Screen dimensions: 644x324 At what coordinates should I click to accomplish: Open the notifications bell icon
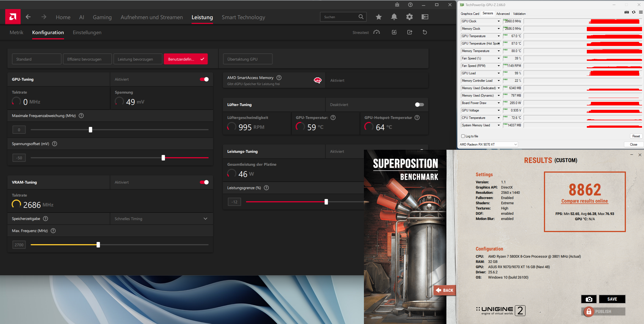pos(394,17)
